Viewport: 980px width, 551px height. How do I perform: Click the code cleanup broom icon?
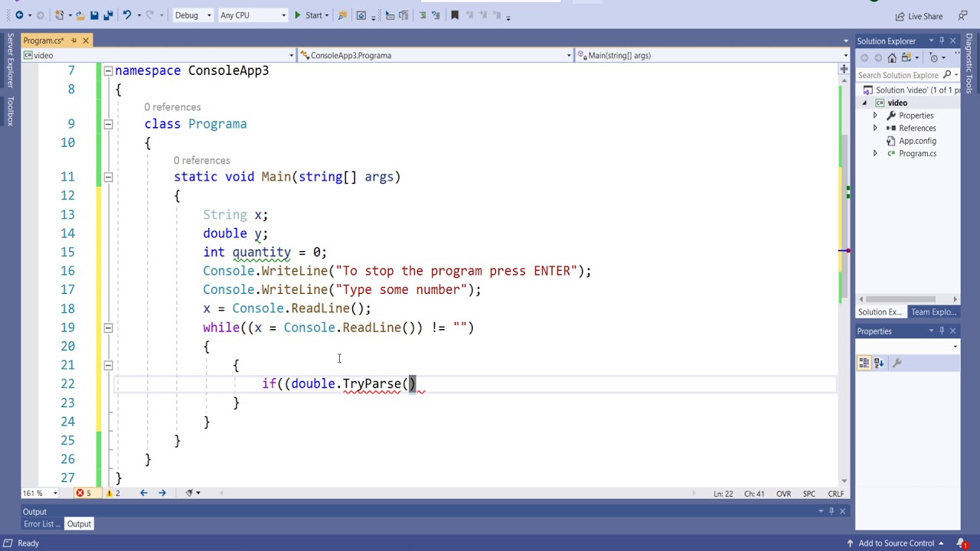189,493
